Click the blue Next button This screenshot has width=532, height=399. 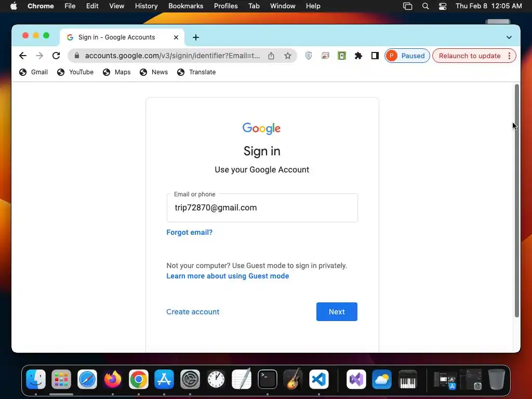point(337,312)
